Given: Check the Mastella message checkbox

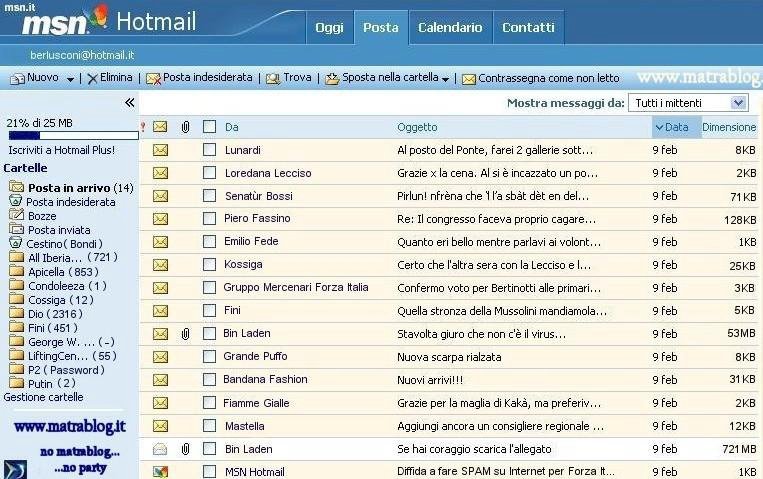Looking at the screenshot, I should pos(209,426).
